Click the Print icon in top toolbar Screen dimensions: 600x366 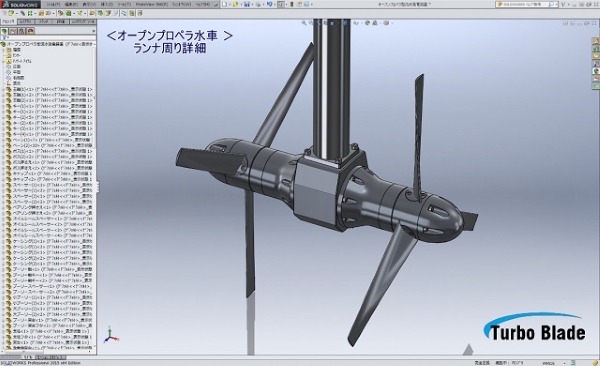pos(258,4)
